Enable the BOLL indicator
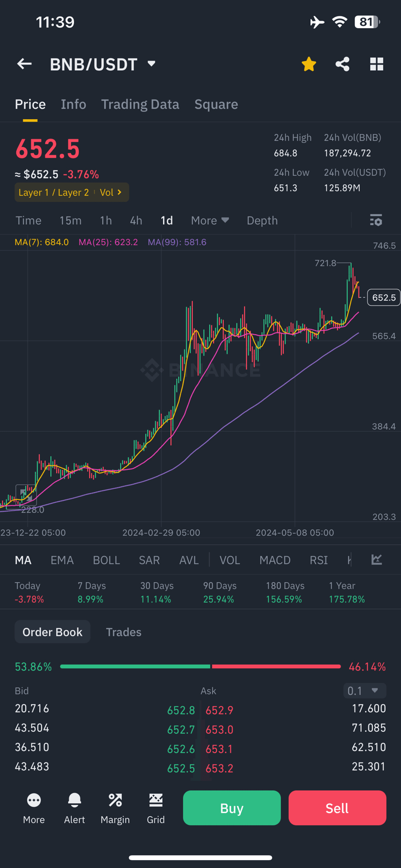This screenshot has height=868, width=401. 106,560
